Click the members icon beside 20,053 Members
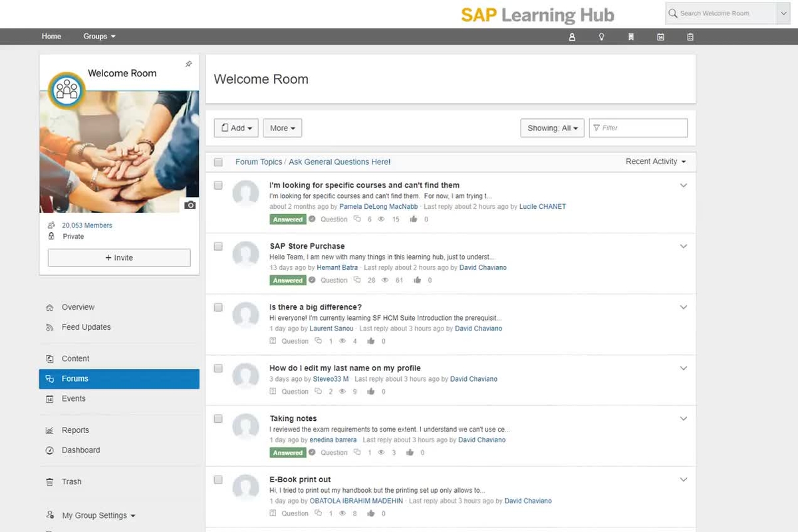Screen dimensions: 798x532 (x=51, y=225)
